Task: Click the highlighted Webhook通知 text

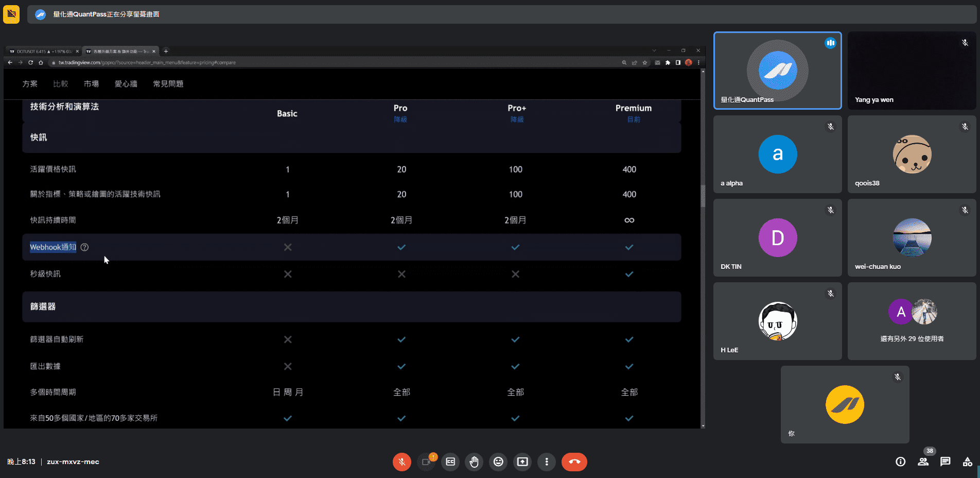Action: 53,247
